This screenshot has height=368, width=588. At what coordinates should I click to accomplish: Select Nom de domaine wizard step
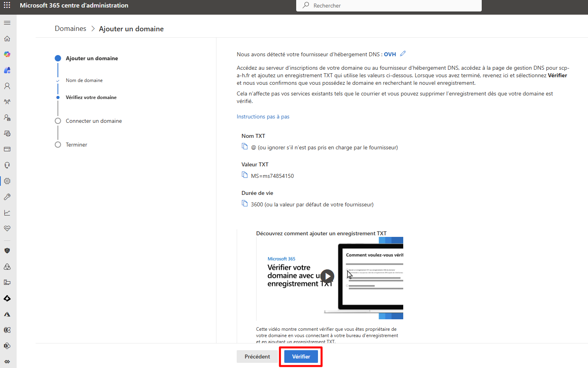[84, 80]
